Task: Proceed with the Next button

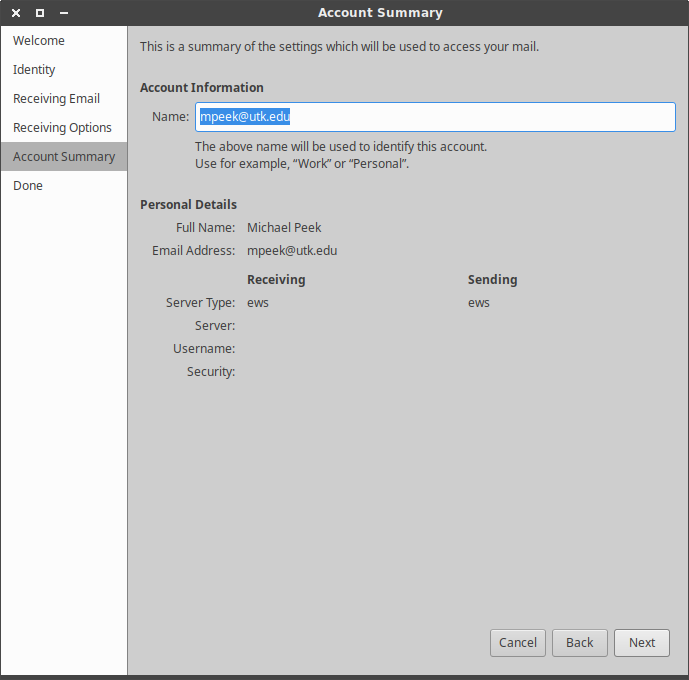Action: point(642,643)
